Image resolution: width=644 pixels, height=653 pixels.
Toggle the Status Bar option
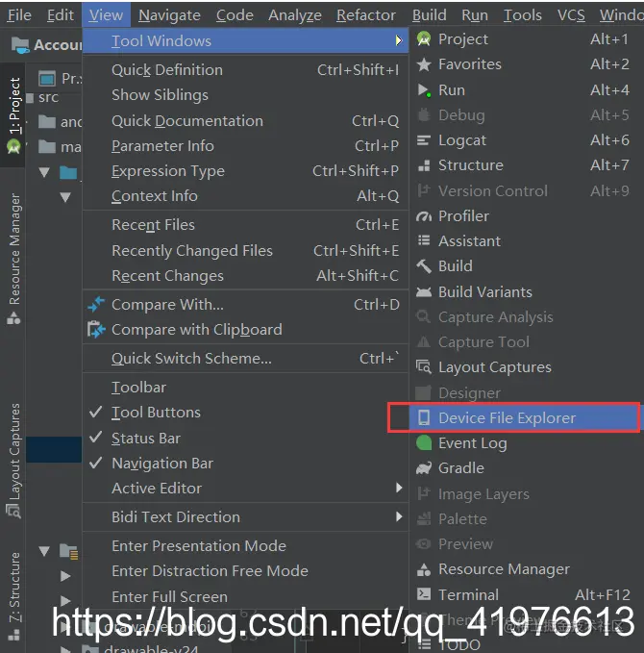[x=246, y=439]
